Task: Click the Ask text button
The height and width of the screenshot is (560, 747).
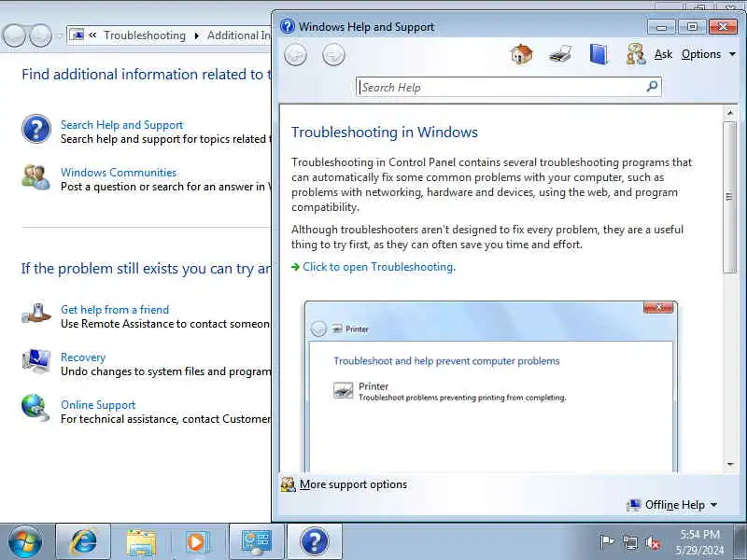Action: [x=663, y=54]
